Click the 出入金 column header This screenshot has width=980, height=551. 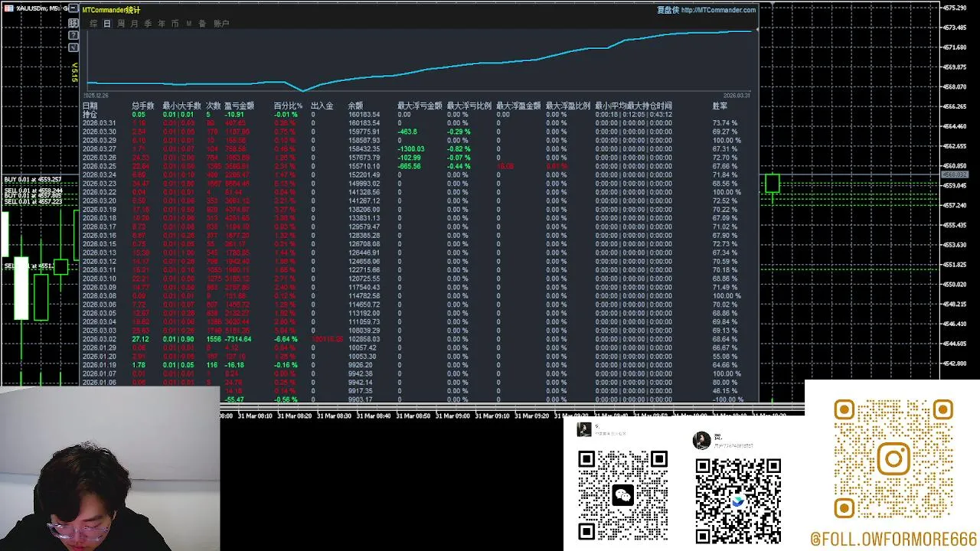(322, 106)
